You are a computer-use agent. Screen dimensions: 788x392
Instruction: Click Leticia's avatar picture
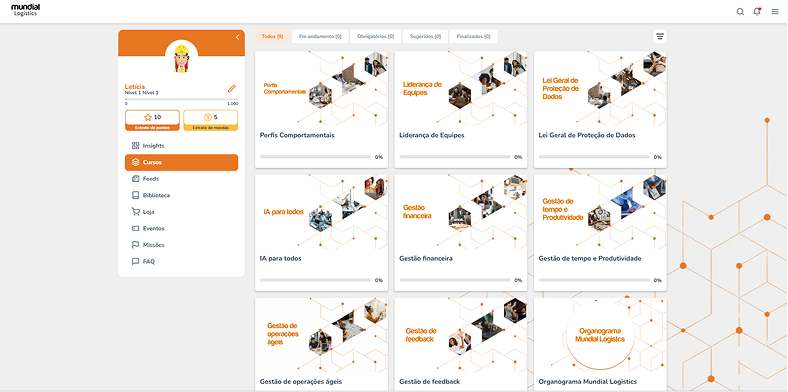pyautogui.click(x=181, y=57)
